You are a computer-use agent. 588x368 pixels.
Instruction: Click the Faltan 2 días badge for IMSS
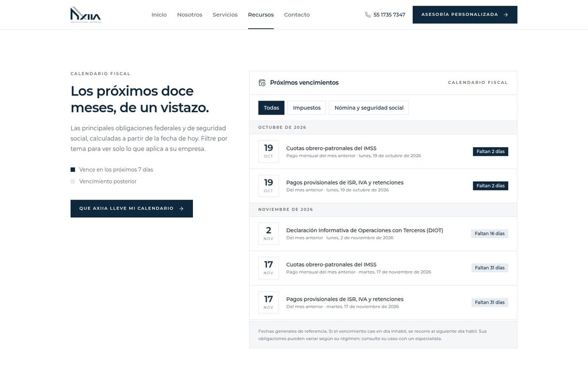490,151
